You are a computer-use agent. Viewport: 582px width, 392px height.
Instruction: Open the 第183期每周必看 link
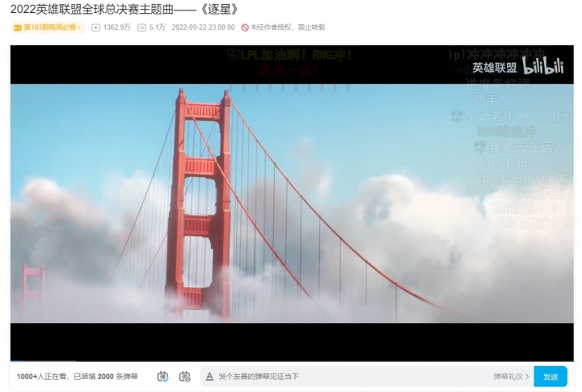[49, 27]
